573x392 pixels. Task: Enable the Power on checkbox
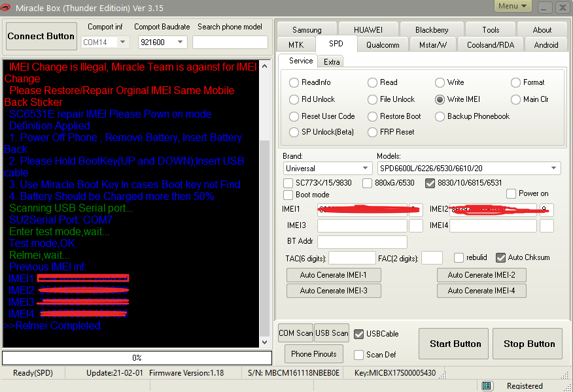point(512,193)
